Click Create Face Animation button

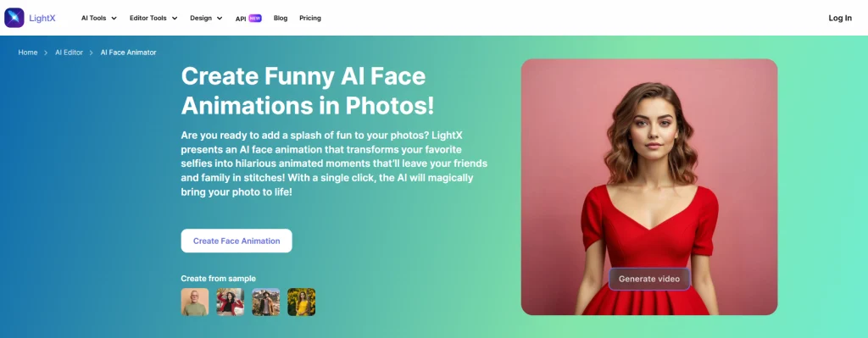pyautogui.click(x=236, y=241)
